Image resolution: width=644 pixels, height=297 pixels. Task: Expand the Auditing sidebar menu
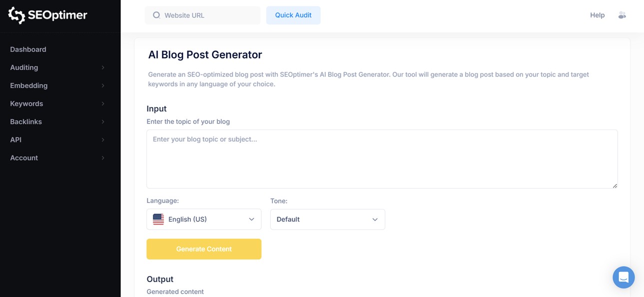click(24, 67)
